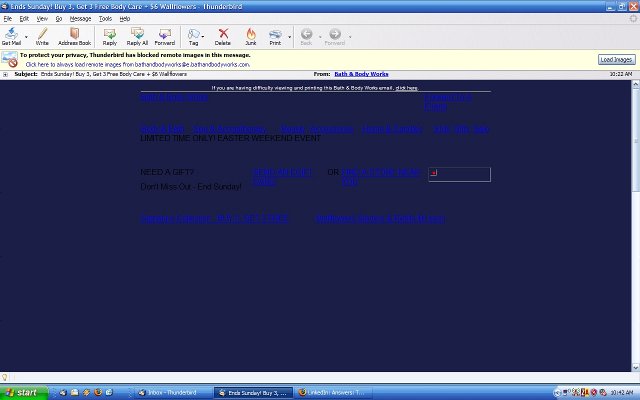640x400 pixels.
Task: Click the scrollbar down arrow
Action: click(636, 367)
